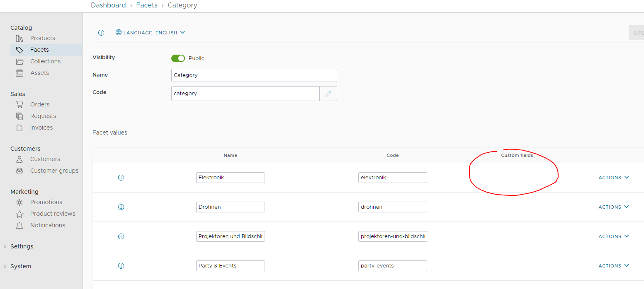Open Actions for the Drohnen row
The width and height of the screenshot is (644, 289).
(613, 207)
